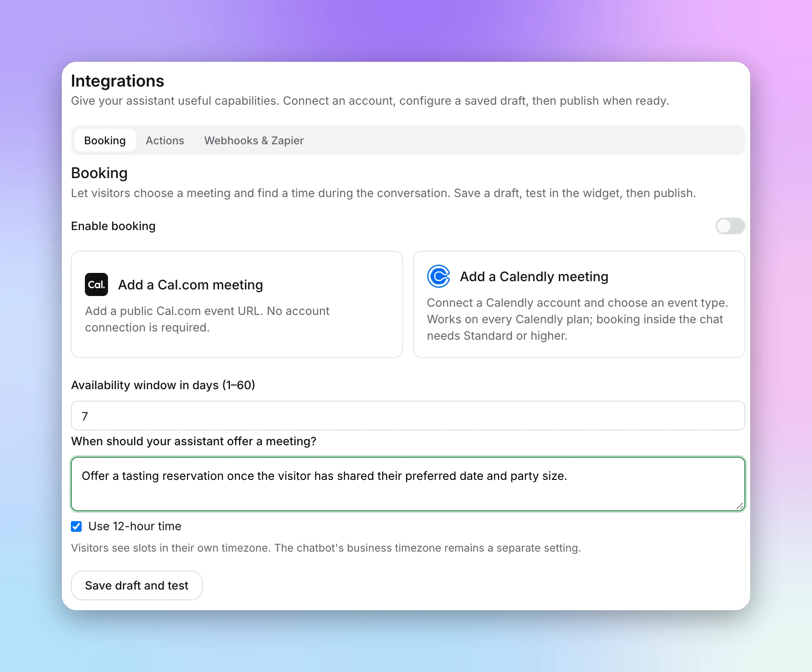Click the Integrations page heading
The height and width of the screenshot is (672, 812).
coord(117,81)
